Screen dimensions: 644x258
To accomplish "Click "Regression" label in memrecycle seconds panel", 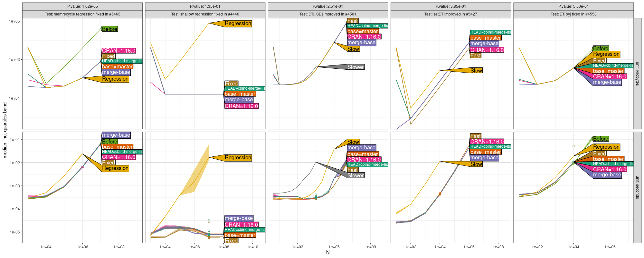I will click(x=115, y=168).
